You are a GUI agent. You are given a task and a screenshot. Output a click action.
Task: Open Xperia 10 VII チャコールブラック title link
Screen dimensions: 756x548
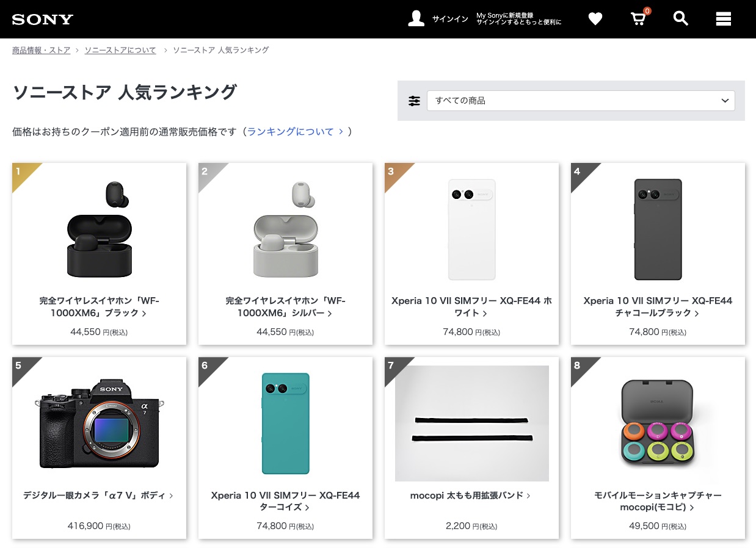[658, 306]
